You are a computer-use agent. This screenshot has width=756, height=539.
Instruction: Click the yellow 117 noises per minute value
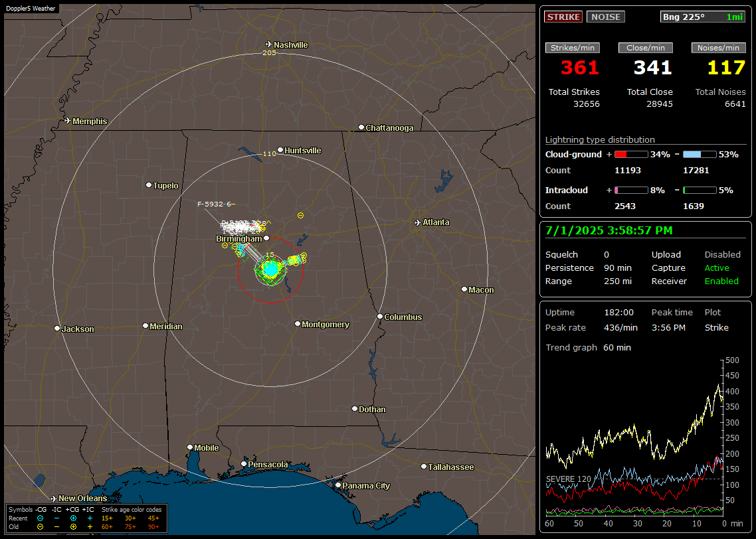coord(727,68)
